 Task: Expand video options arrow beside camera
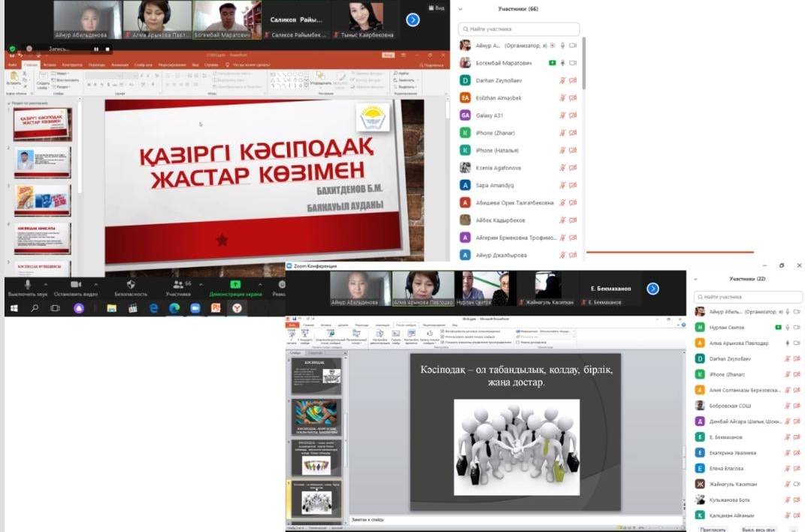pyautogui.click(x=95, y=284)
